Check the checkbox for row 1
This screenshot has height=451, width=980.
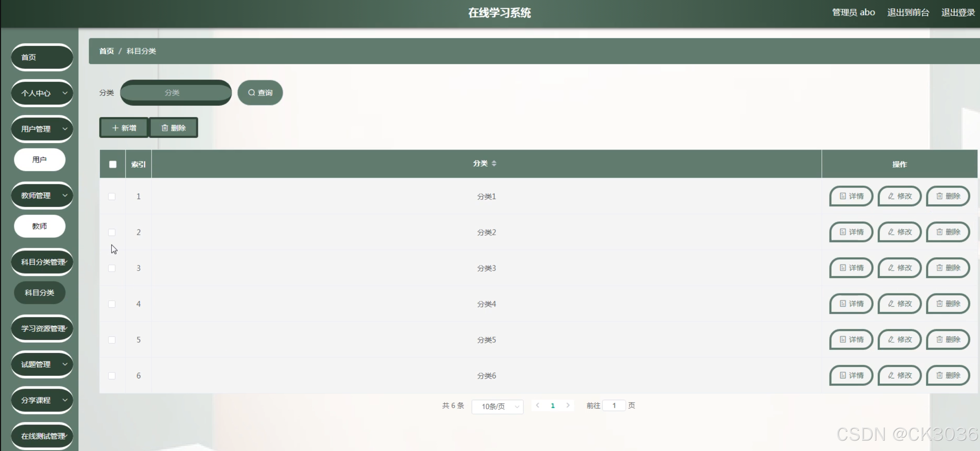tap(112, 197)
